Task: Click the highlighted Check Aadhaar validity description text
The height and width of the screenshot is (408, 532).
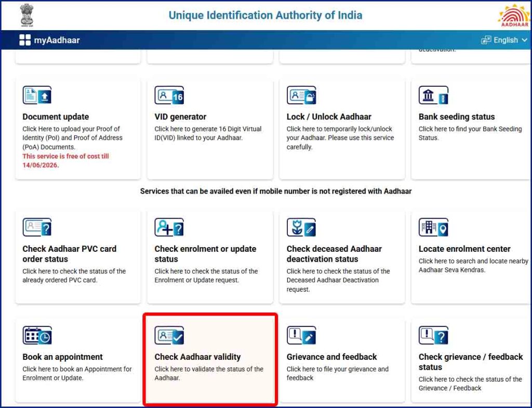Action: (x=208, y=373)
